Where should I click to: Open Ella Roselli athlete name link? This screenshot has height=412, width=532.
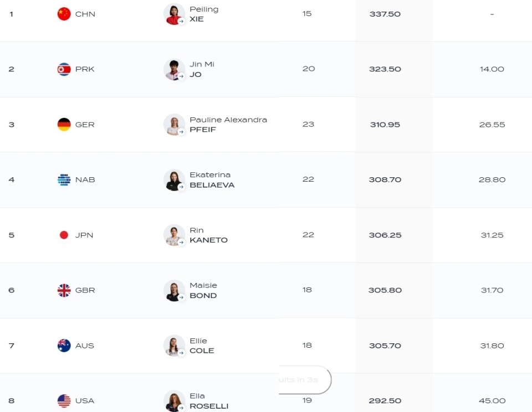point(209,401)
